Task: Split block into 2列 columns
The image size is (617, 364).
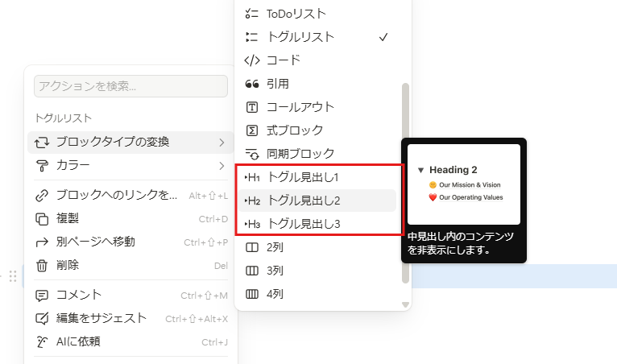Action: tap(317, 247)
